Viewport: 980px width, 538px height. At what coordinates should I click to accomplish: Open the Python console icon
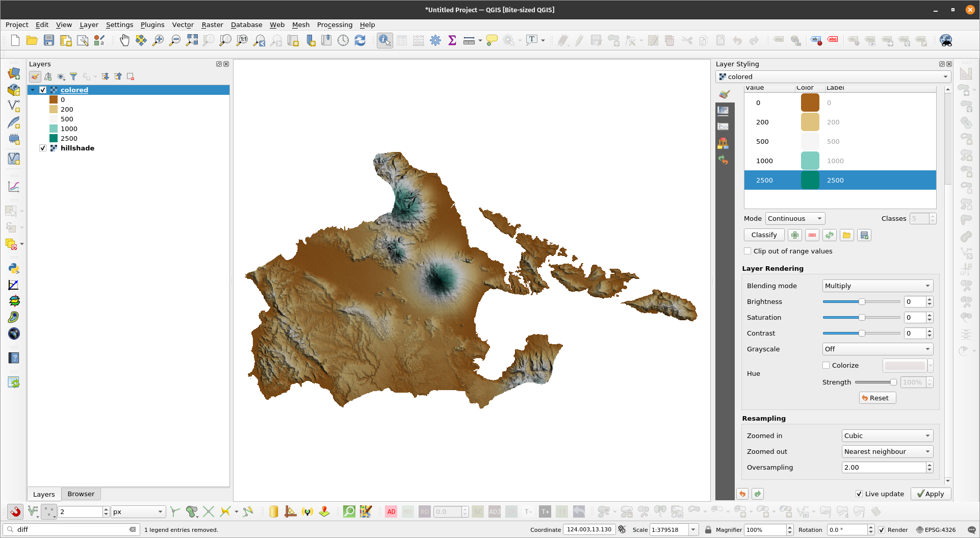tap(14, 268)
